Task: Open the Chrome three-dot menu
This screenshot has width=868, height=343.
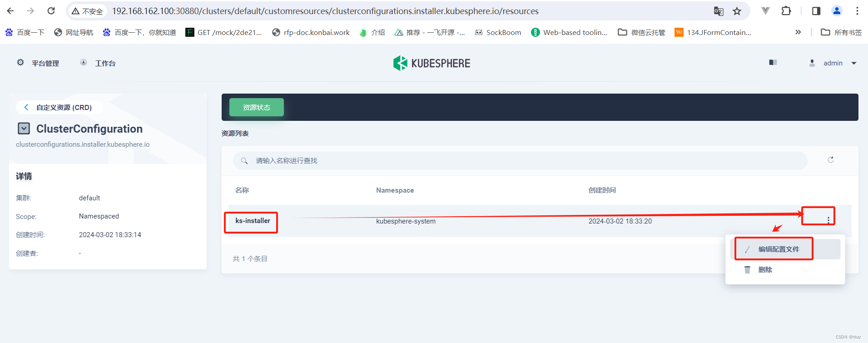Action: click(857, 11)
